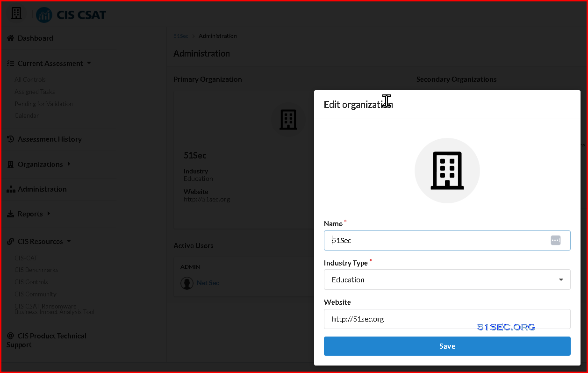
Task: Click the organization Name input field
Action: click(447, 240)
